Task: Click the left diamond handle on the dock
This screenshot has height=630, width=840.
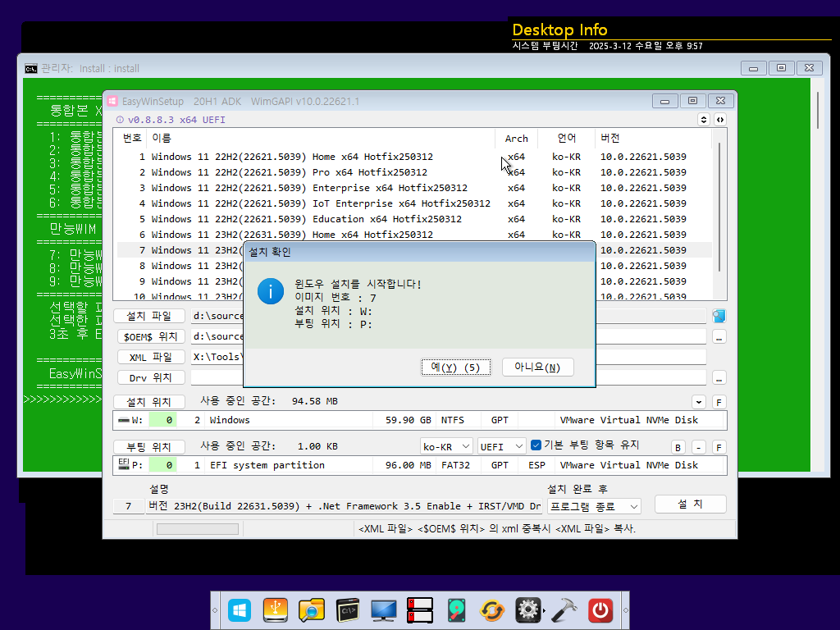Action: coord(215,610)
